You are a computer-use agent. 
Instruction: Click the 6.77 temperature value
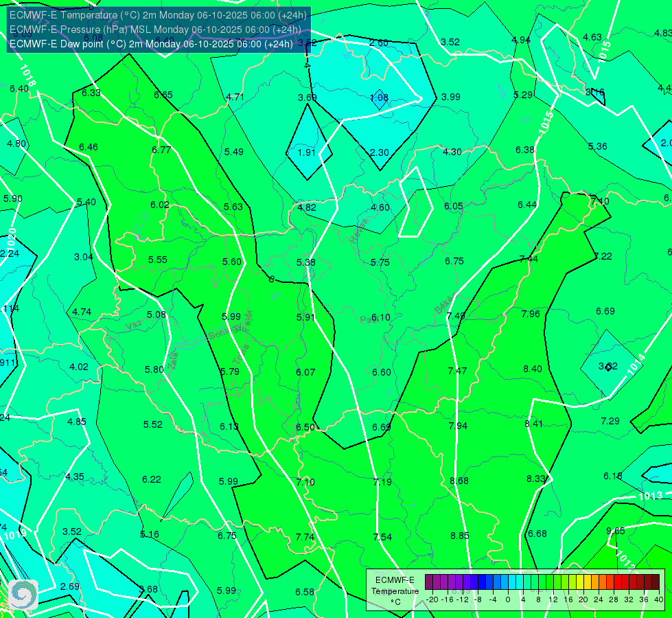(161, 150)
